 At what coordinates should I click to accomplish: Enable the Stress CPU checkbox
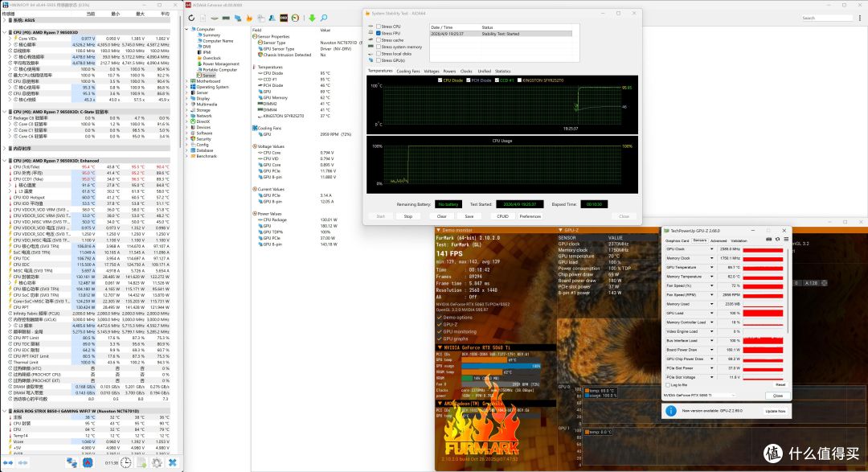tap(379, 27)
